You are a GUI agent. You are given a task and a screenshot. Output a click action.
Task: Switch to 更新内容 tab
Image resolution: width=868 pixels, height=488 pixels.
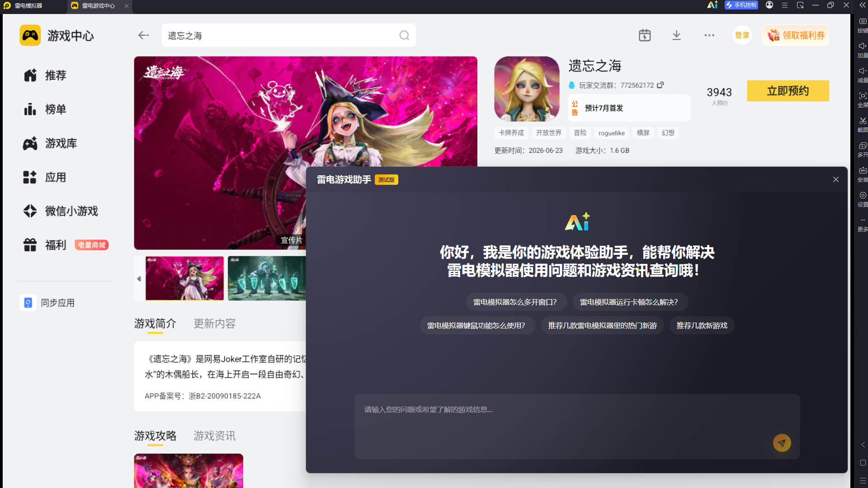point(215,324)
